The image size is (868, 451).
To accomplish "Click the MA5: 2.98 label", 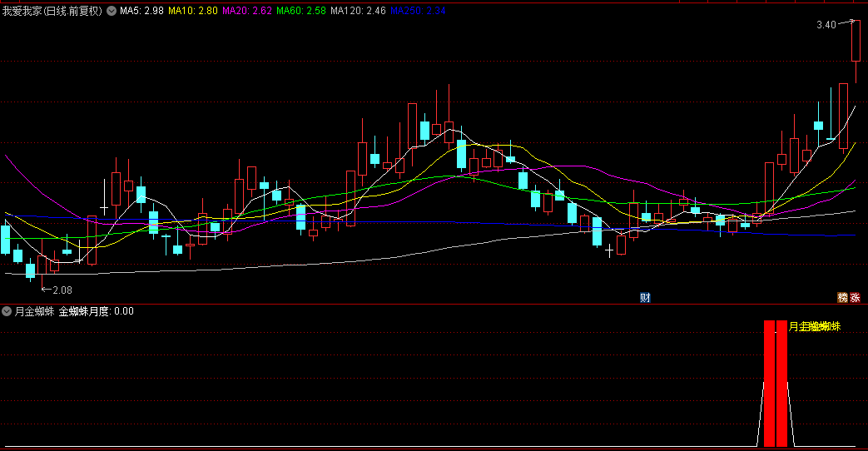I will tap(141, 11).
